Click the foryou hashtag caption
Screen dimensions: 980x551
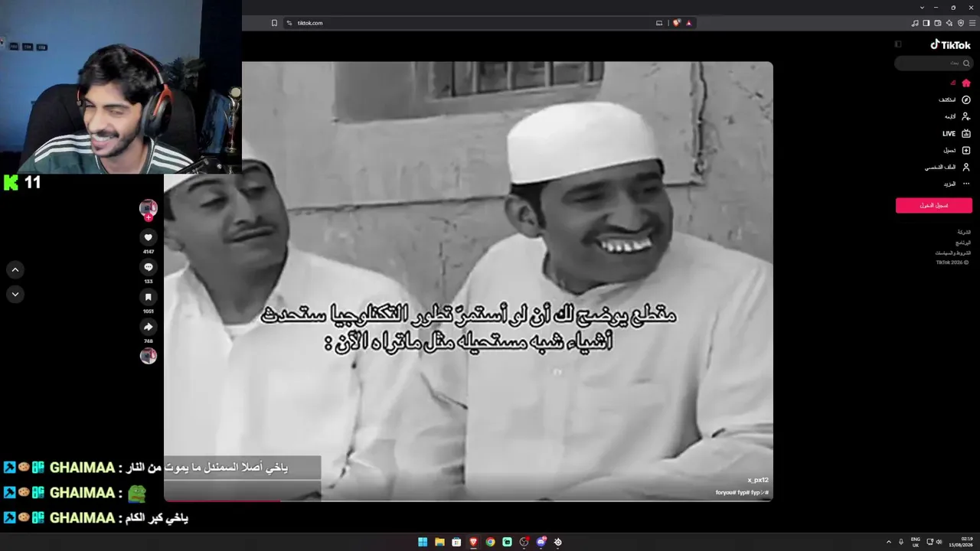(x=725, y=493)
